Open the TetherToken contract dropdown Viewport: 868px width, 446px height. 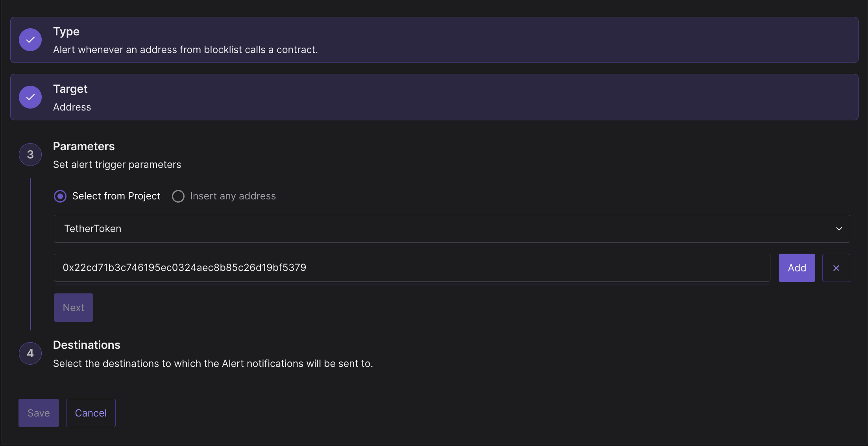[452, 229]
